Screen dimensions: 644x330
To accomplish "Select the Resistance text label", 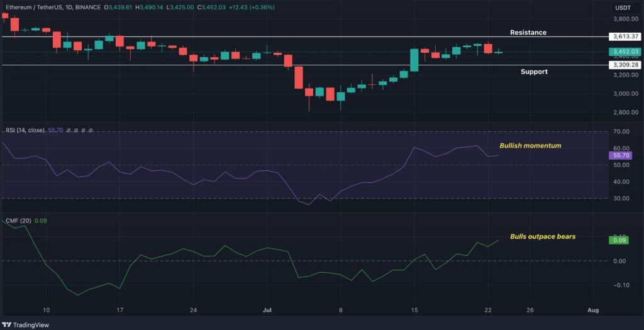I will coord(528,33).
